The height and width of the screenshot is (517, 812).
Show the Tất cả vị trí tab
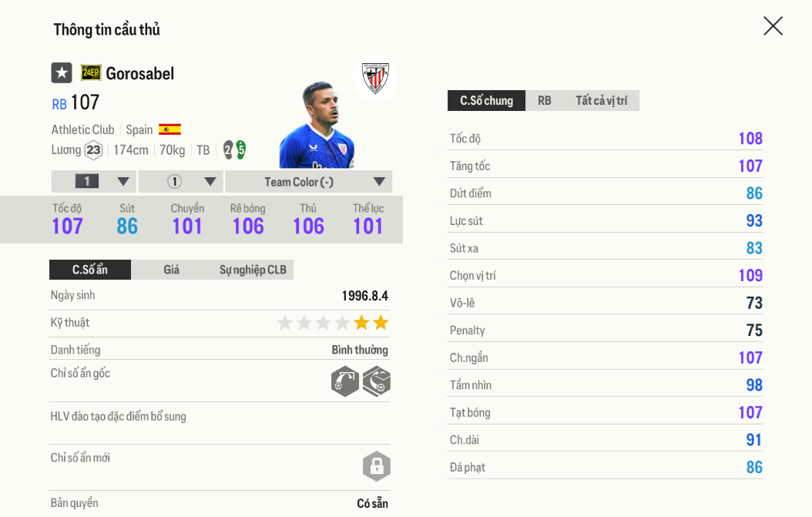point(601,101)
